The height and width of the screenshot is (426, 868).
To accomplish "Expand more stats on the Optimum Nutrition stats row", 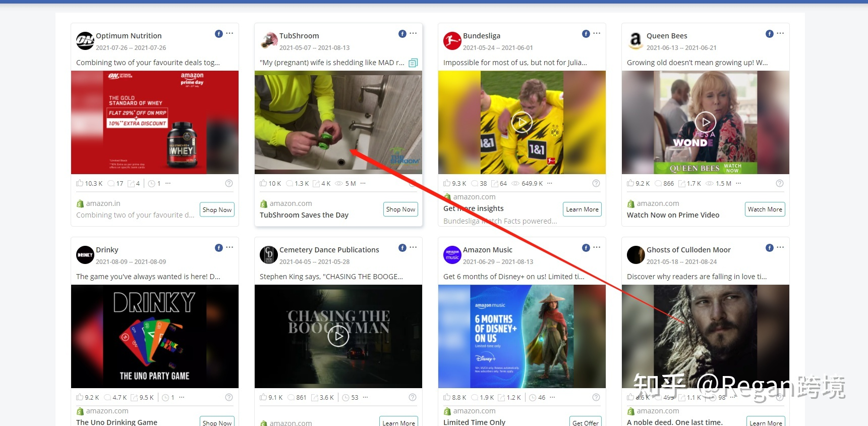I will tap(168, 183).
